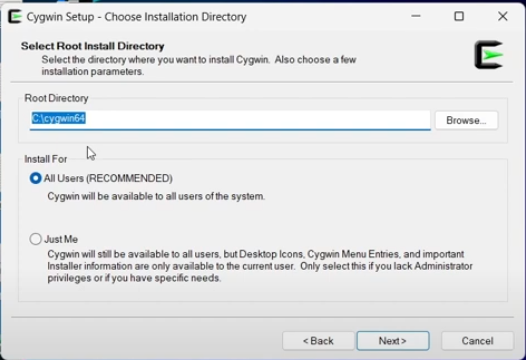This screenshot has height=360, width=526.
Task: Open the Browse... folder picker
Action: coord(466,120)
